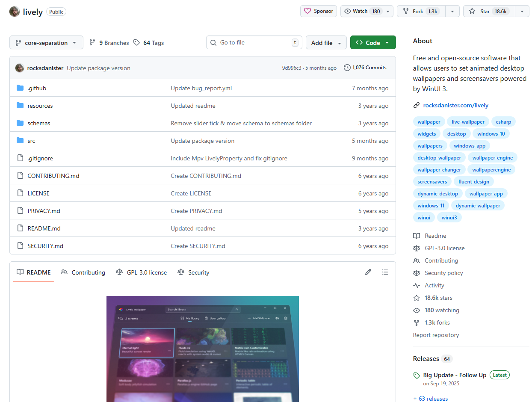Click the lively repository name
The image size is (532, 402).
33,12
